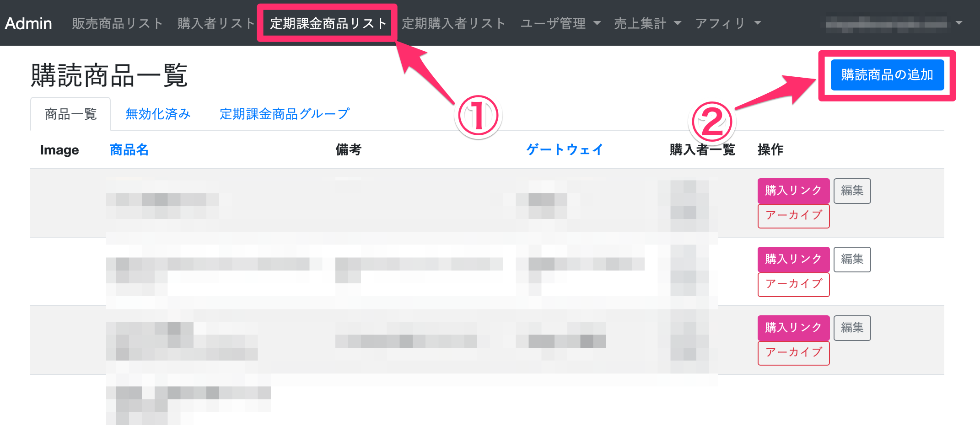
Task: Expand the ユーザ管理 dropdown
Action: (560, 23)
